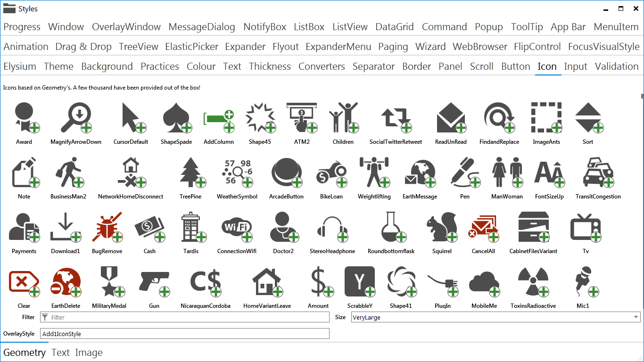Select the Award icon
Image resolution: width=644 pixels, height=362 pixels.
click(x=25, y=118)
